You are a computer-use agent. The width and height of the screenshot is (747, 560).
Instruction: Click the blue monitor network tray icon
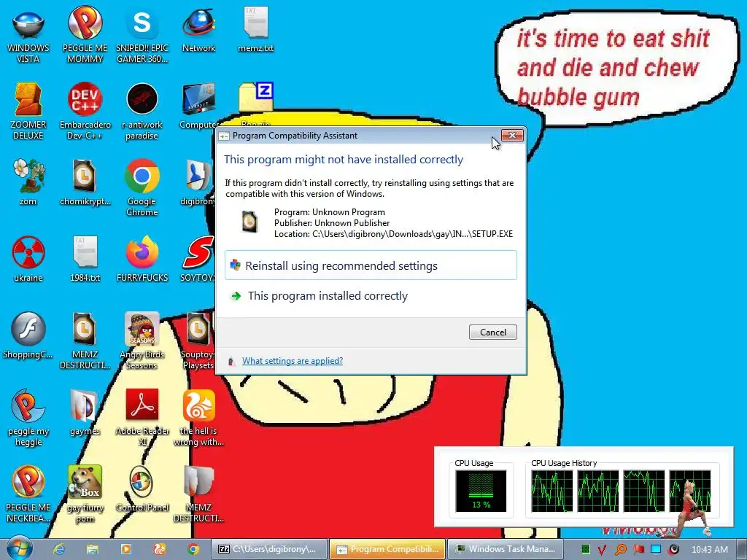[x=656, y=550]
